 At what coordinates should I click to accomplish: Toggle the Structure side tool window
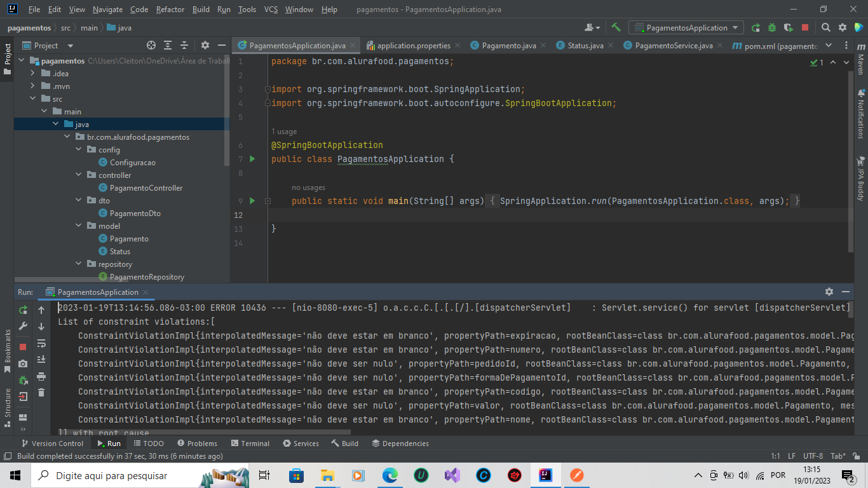7,407
